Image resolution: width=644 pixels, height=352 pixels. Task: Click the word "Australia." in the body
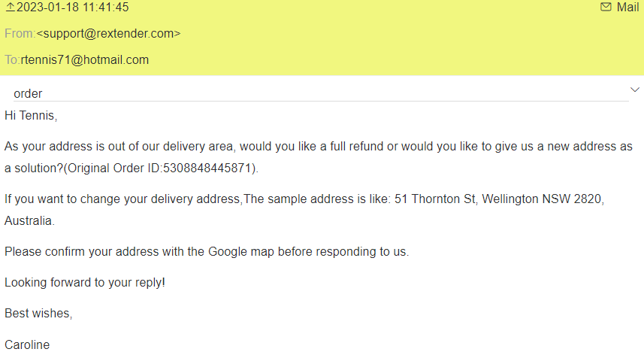click(29, 221)
